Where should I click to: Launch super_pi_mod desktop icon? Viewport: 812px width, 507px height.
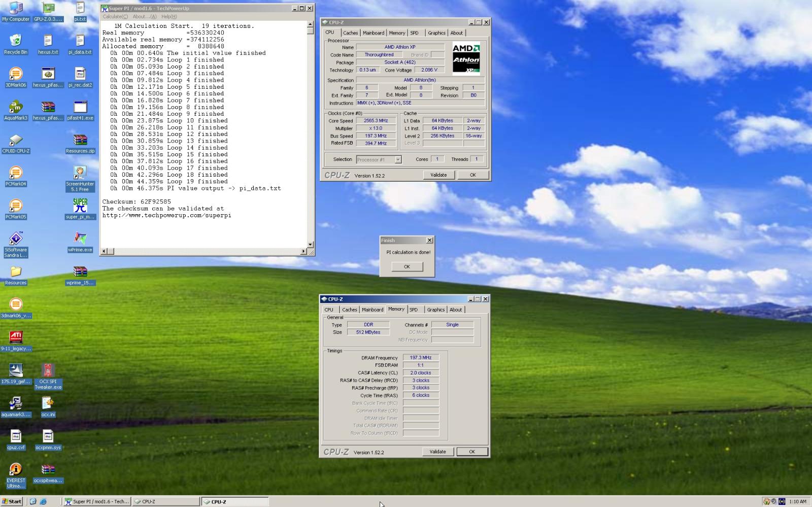pos(80,209)
